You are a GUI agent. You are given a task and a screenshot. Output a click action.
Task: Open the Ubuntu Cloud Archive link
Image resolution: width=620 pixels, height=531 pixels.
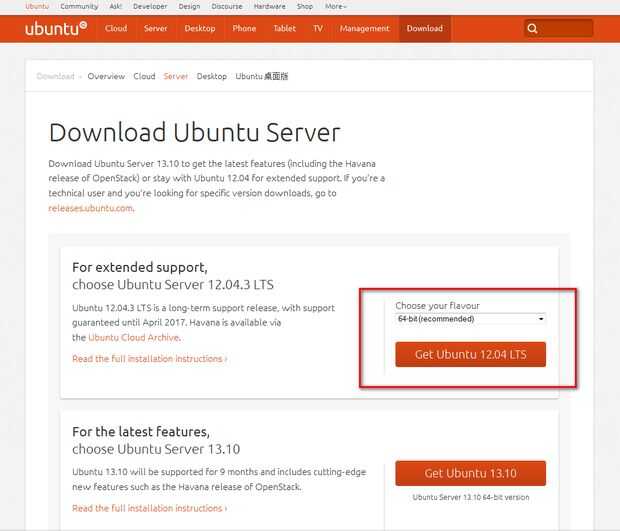[134, 337]
